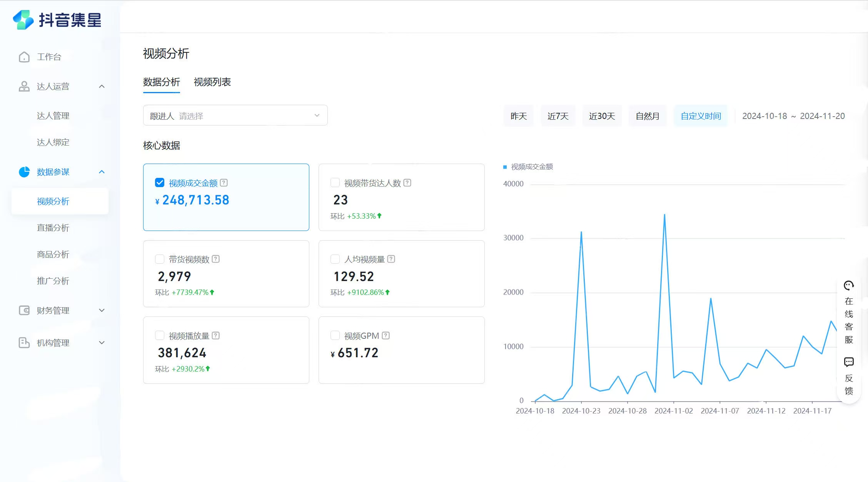Click the 视频成交金额 chart legend swatch
The image size is (868, 482).
505,167
